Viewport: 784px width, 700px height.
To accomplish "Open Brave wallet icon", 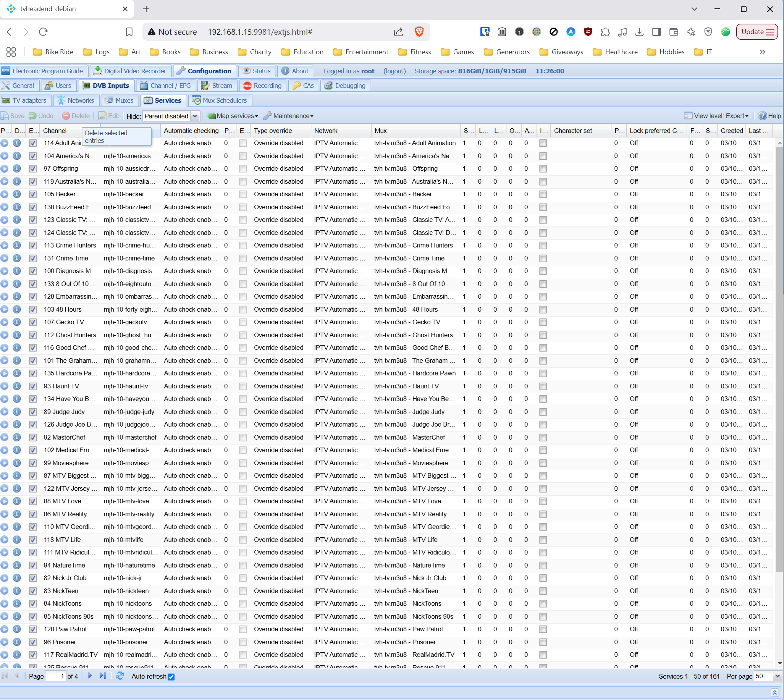I will click(674, 32).
